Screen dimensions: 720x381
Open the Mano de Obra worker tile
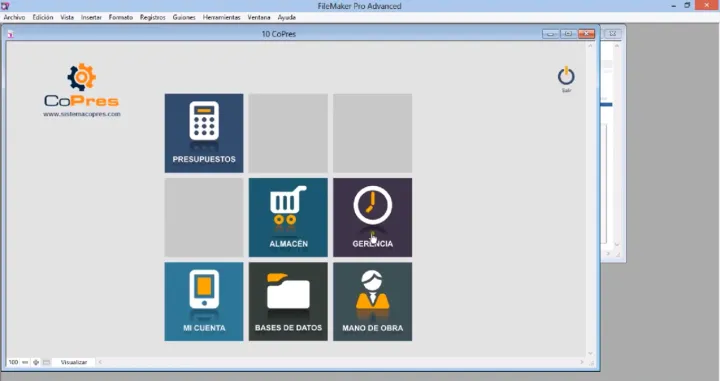pyautogui.click(x=372, y=302)
